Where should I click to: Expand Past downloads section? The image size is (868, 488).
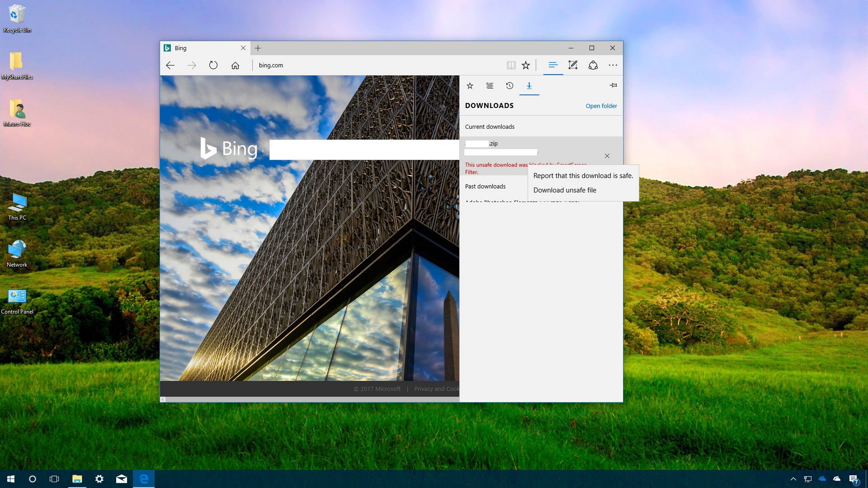pyautogui.click(x=485, y=186)
